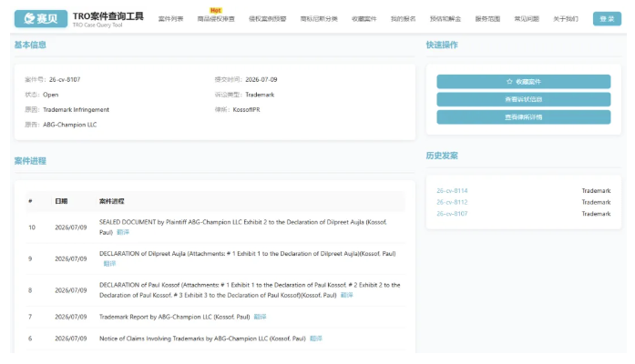Image resolution: width=635 pixels, height=364 pixels.
Task: Open the 关于我们 navigation item
Action: point(566,19)
